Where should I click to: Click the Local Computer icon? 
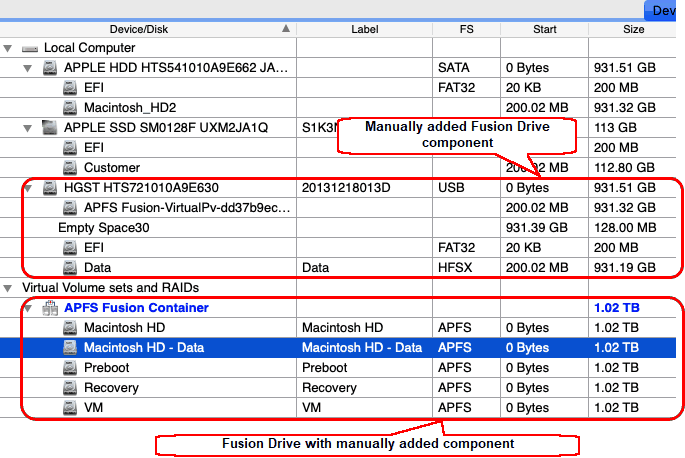(30, 49)
